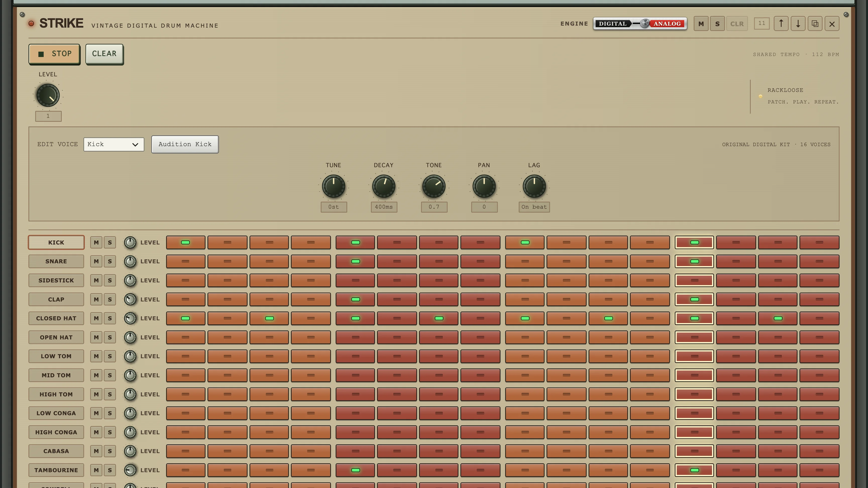Viewport: 868px width, 488px height.
Task: Select the KICK voice row label
Action: (56, 242)
